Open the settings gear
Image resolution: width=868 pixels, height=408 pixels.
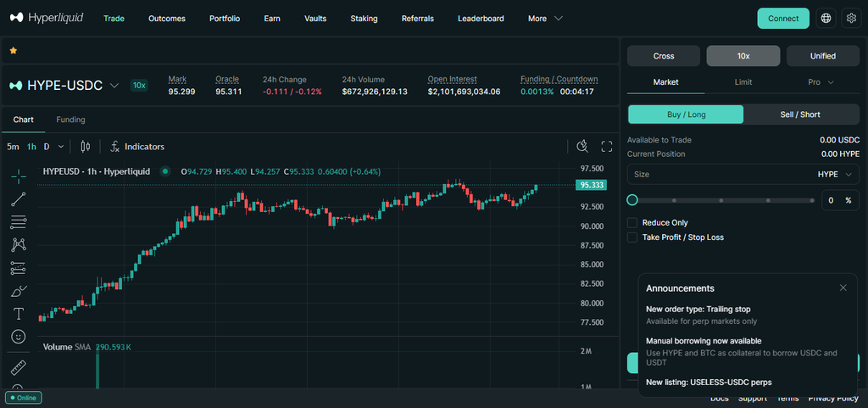851,19
